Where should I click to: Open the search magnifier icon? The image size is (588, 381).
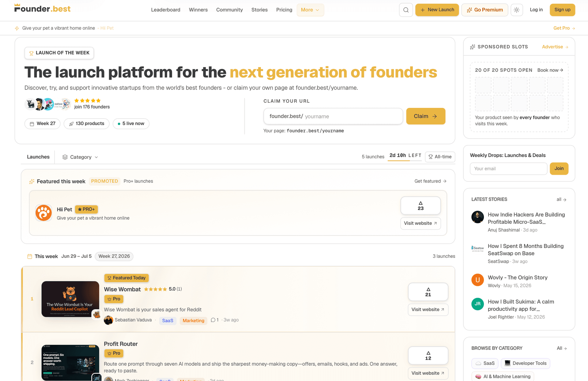[x=406, y=10]
